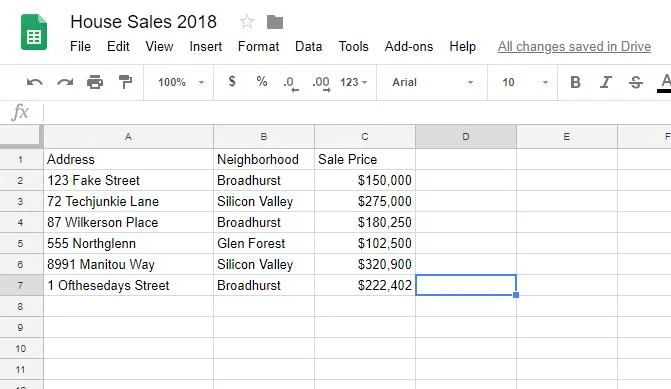Select column C header
The width and height of the screenshot is (671, 389).
[365, 137]
